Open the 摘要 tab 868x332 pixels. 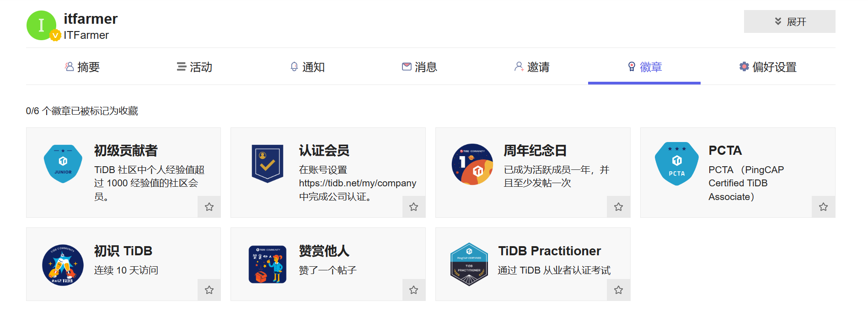pyautogui.click(x=82, y=67)
